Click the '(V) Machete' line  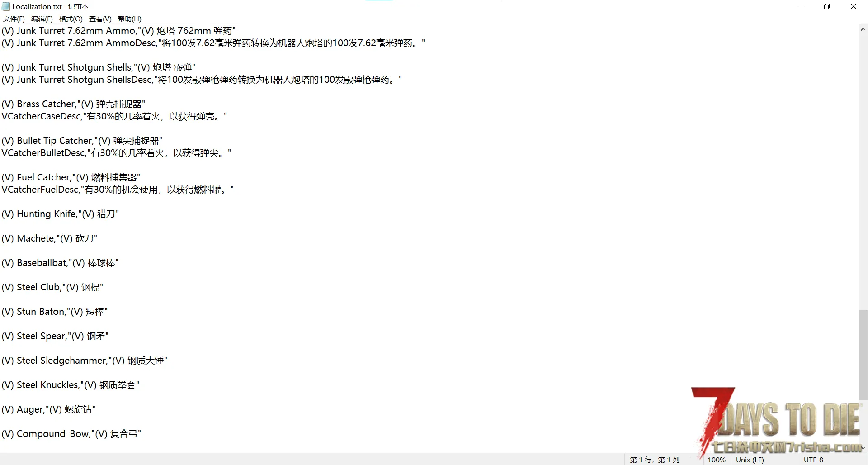(49, 238)
